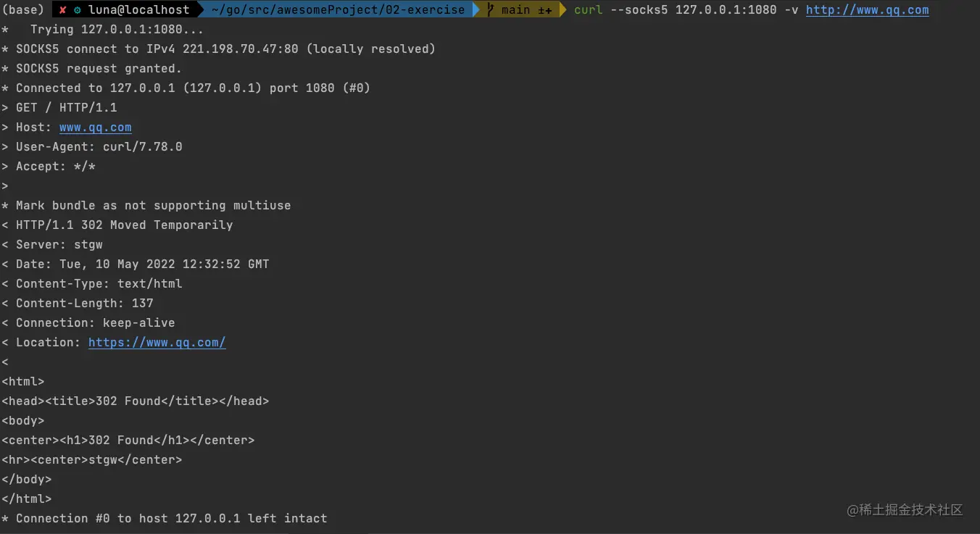Click the 302 Found title tag line
Image resolution: width=980 pixels, height=534 pixels.
[x=136, y=401]
